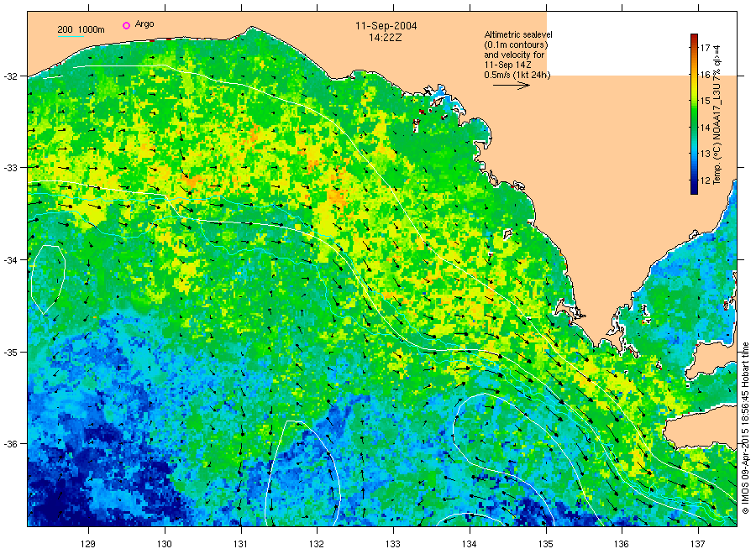Click the '14' temperature scale value
This screenshot has height=554, width=756.
705,128
